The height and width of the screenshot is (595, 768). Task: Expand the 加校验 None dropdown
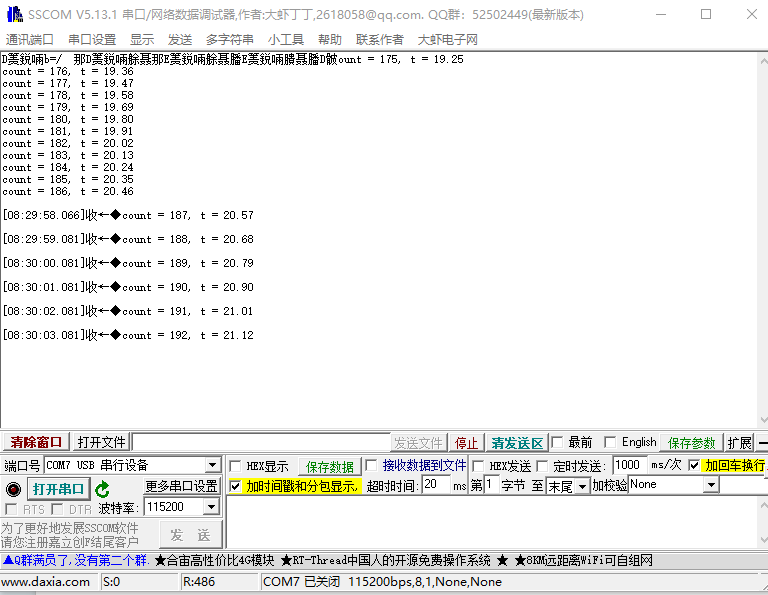point(711,485)
